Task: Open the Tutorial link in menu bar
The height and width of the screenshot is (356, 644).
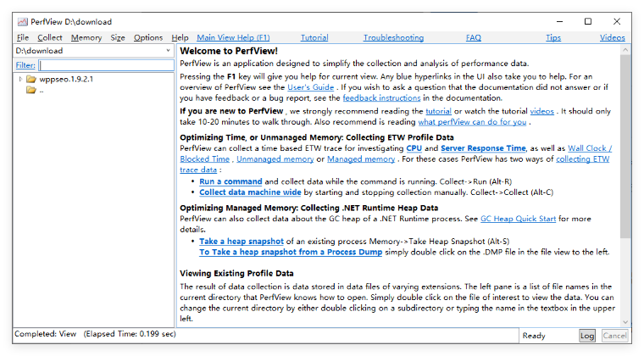Action: pos(314,37)
